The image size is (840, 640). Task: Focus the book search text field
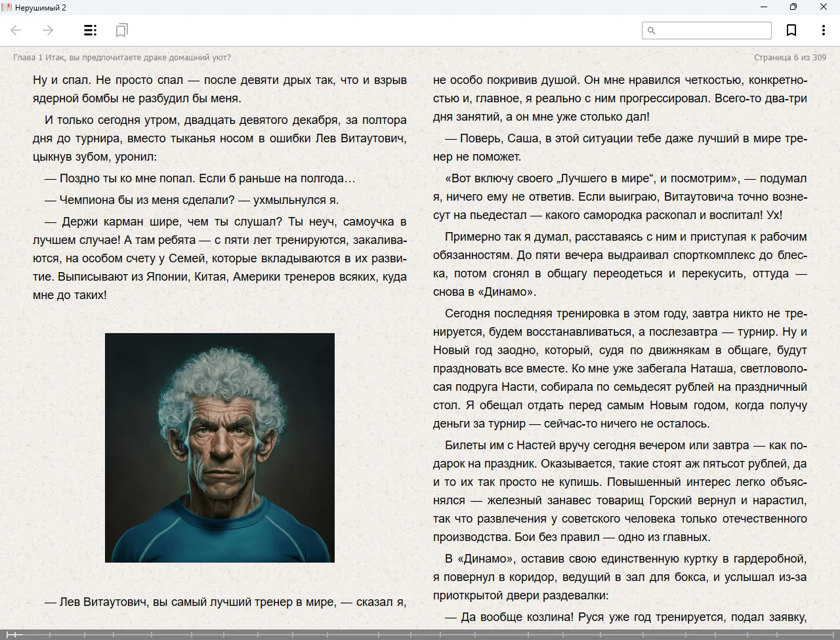(713, 31)
